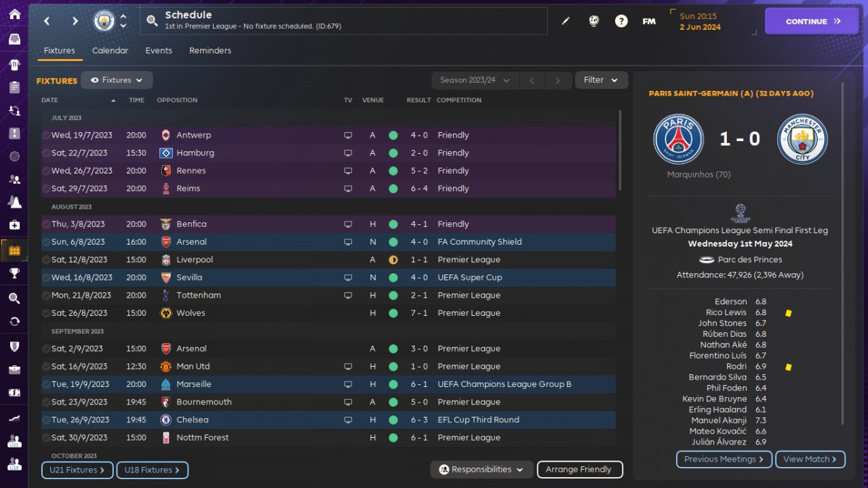
Task: Click the scouting magnifier sidebar icon
Action: point(14,298)
